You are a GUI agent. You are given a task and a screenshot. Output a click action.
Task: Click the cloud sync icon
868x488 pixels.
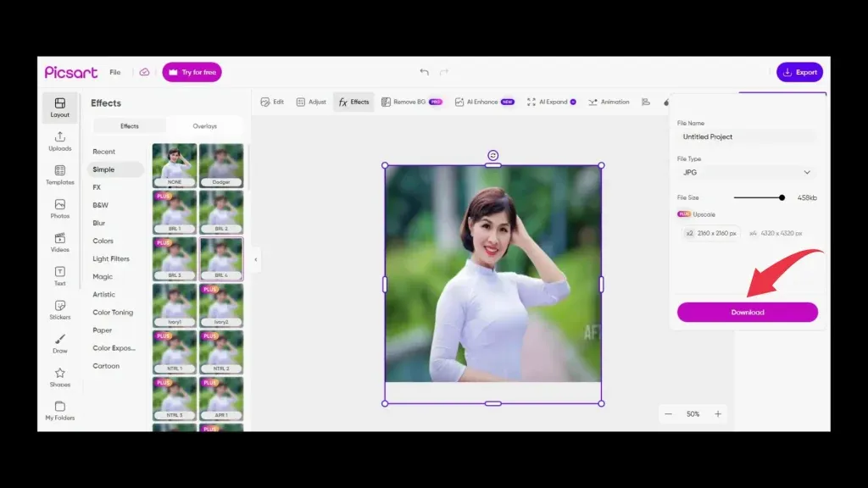coord(144,72)
